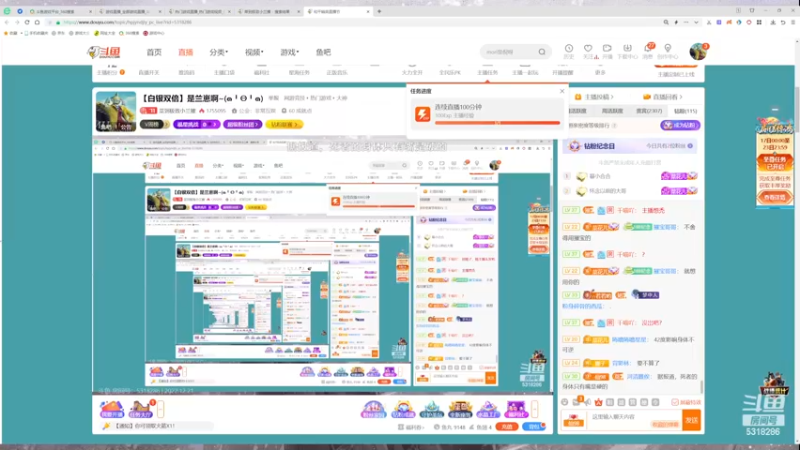Viewport: 800px width, 450px height.
Task: Click the yellow pill button under title
Action: (284, 124)
